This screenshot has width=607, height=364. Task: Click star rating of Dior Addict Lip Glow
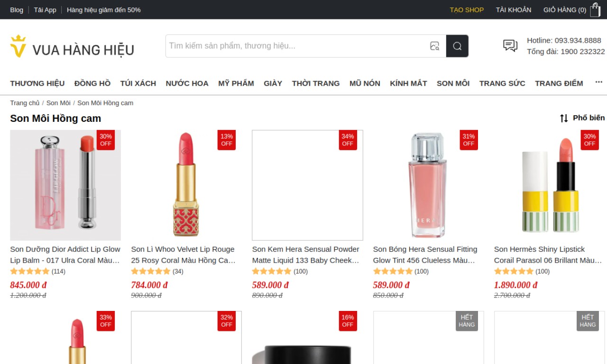pyautogui.click(x=30, y=272)
